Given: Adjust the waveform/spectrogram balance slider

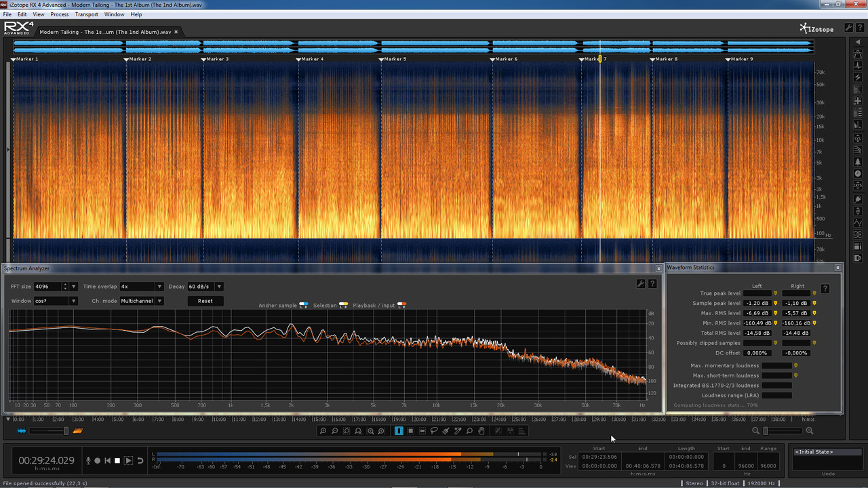Looking at the screenshot, I should [47, 431].
